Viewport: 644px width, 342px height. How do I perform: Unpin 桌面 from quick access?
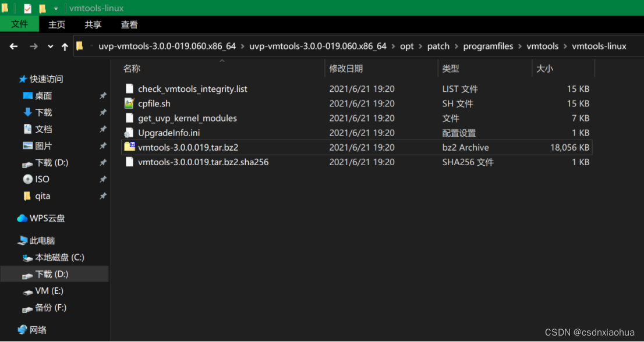pyautogui.click(x=103, y=95)
